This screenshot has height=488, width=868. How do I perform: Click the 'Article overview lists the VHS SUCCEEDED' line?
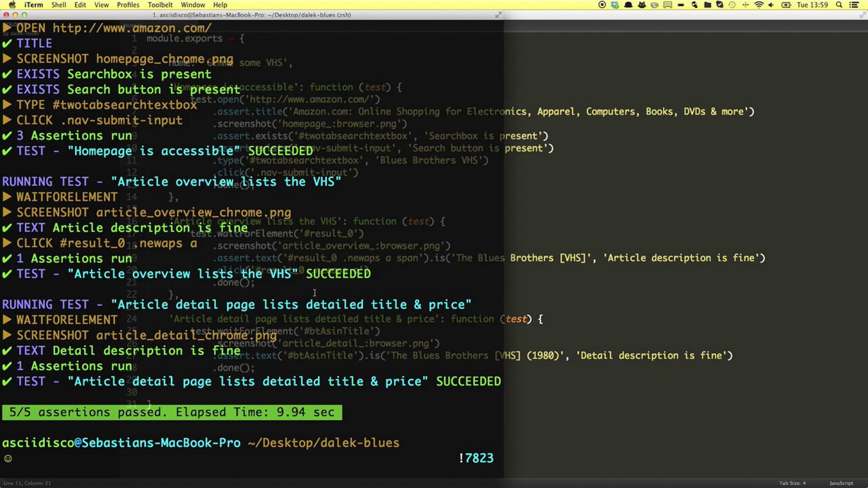187,274
